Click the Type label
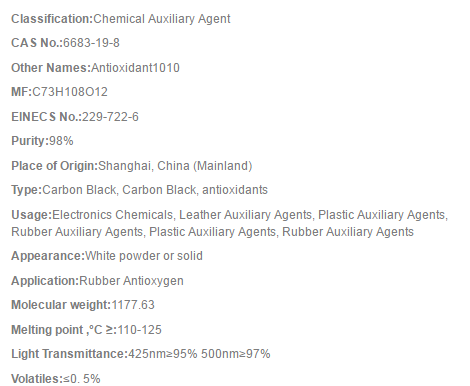Screen dimensions: 470x386 27,190
